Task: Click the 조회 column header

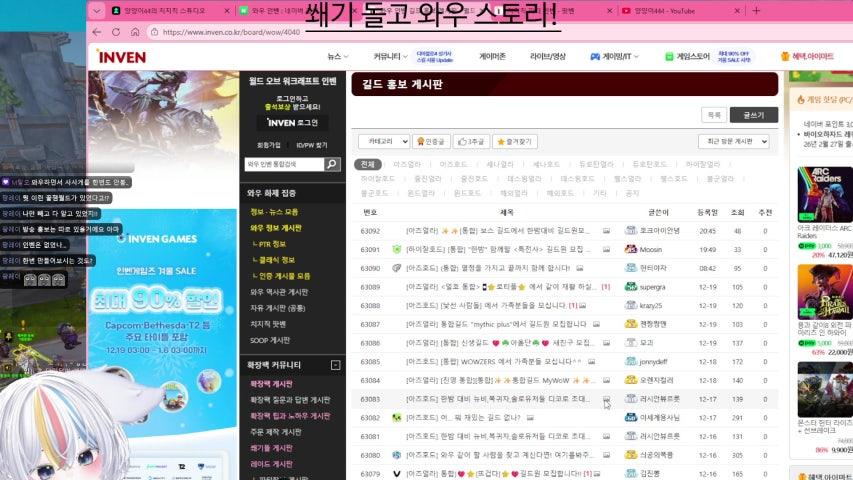Action: pos(737,212)
